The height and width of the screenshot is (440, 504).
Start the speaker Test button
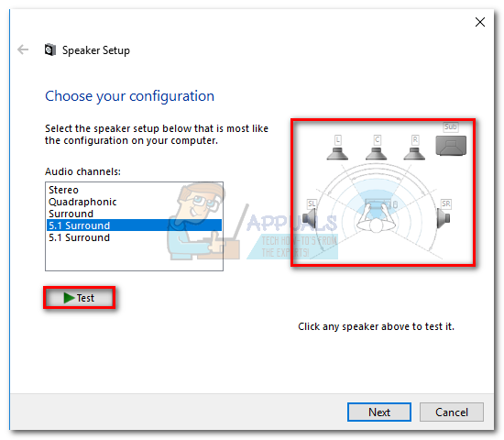click(x=80, y=298)
